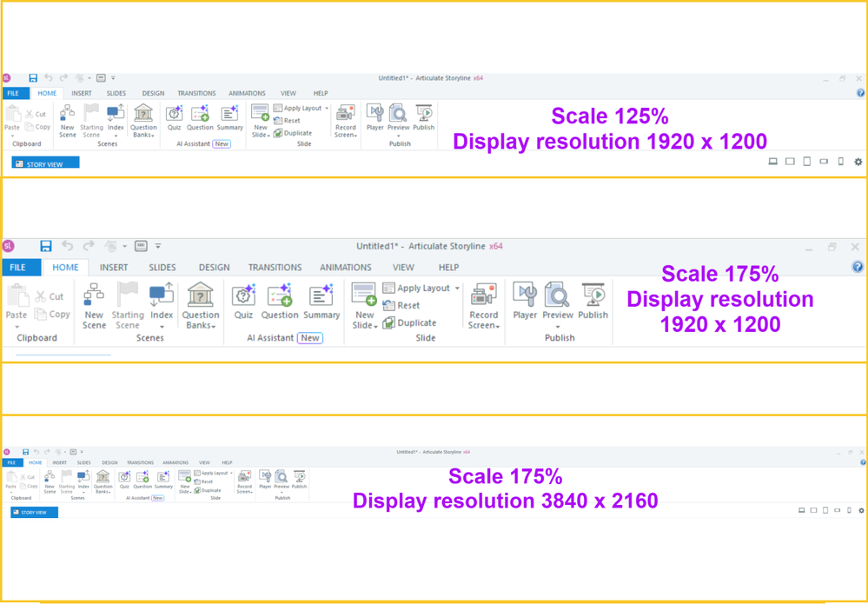Click the Publish icon in the top ribbon
868x604 pixels.
424,114
